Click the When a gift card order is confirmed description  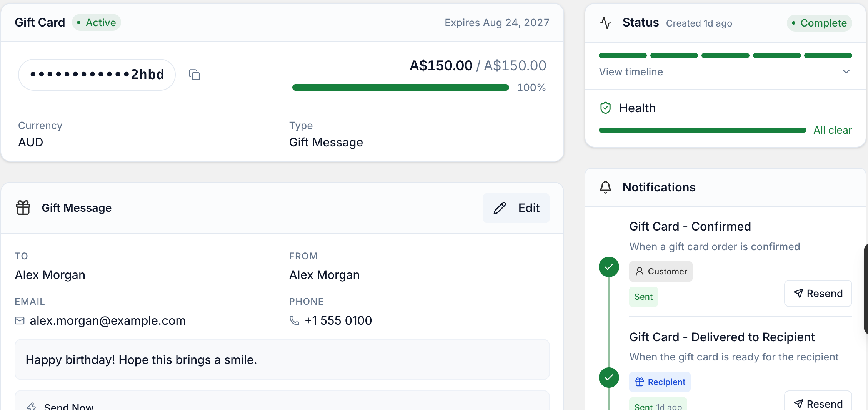(x=715, y=247)
